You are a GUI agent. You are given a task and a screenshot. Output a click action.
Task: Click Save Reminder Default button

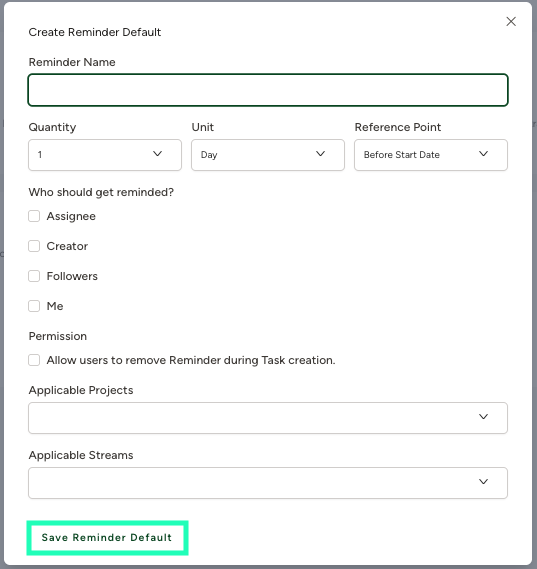point(107,538)
